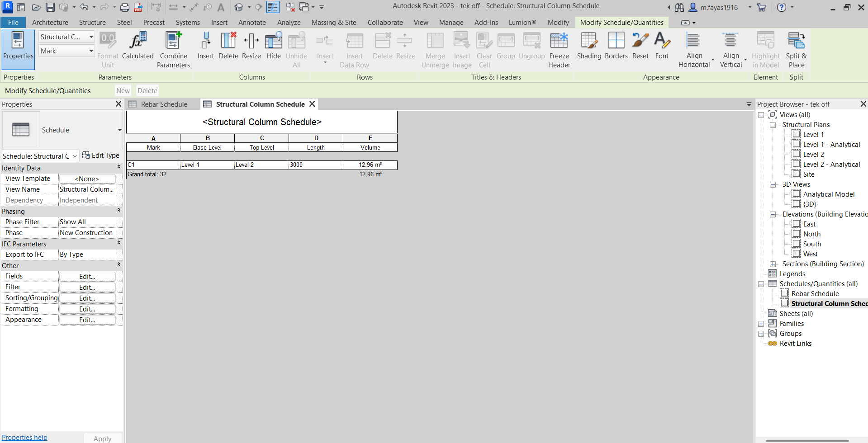Select the Combine Parameters tool
Screen dimensions: 868x443
pyautogui.click(x=173, y=49)
